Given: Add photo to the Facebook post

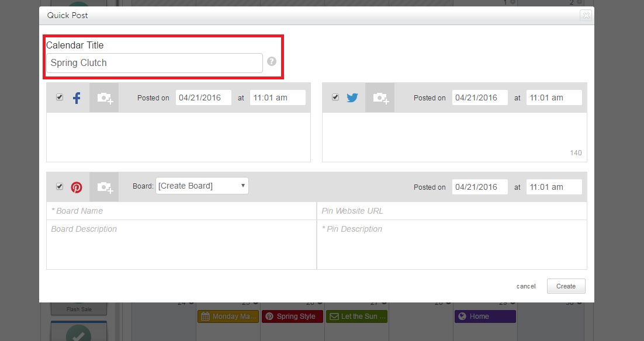Looking at the screenshot, I should point(105,98).
